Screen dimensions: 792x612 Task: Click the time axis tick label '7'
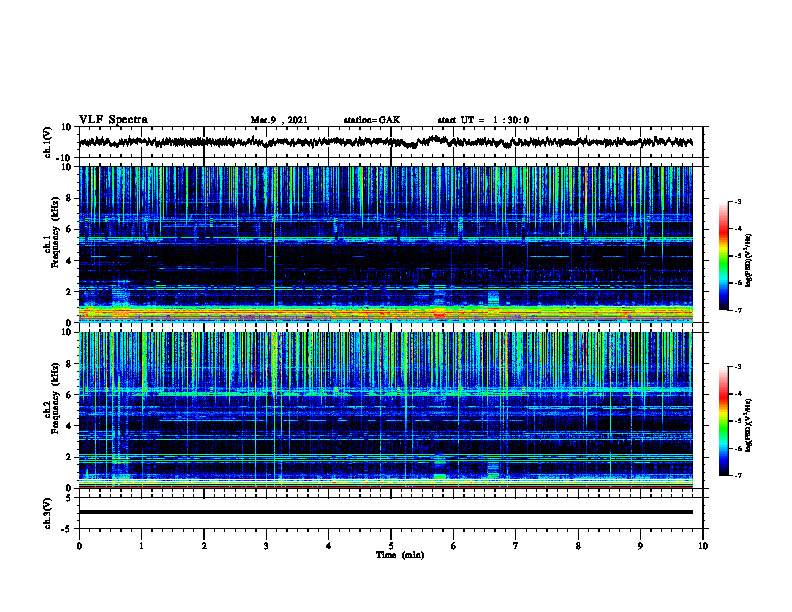(x=516, y=546)
